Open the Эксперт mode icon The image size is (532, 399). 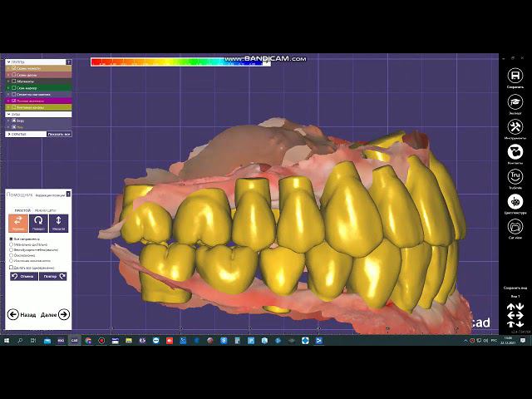[515, 101]
